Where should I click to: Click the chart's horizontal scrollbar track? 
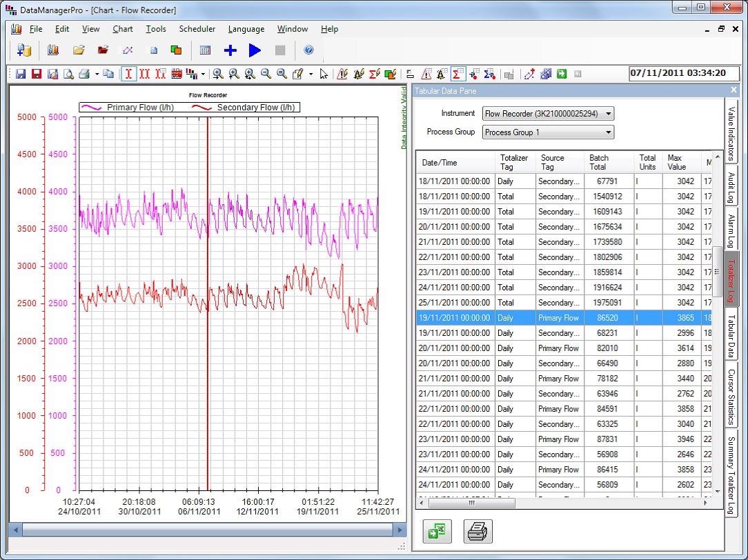point(207,530)
